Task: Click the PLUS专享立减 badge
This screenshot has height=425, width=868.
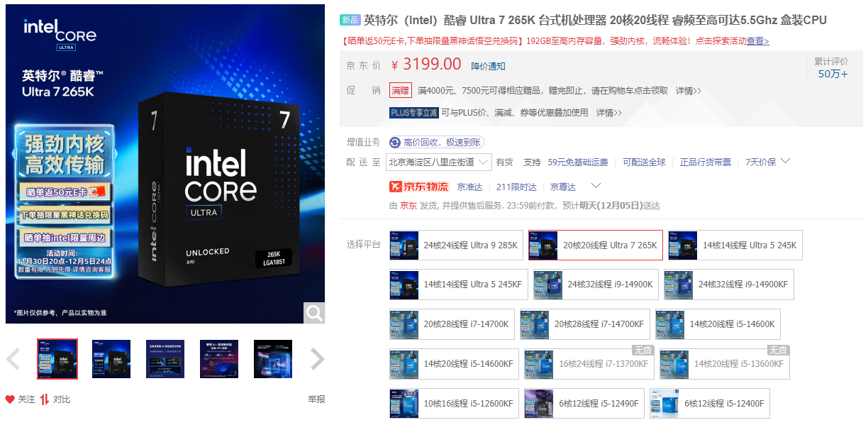Action: [x=414, y=113]
